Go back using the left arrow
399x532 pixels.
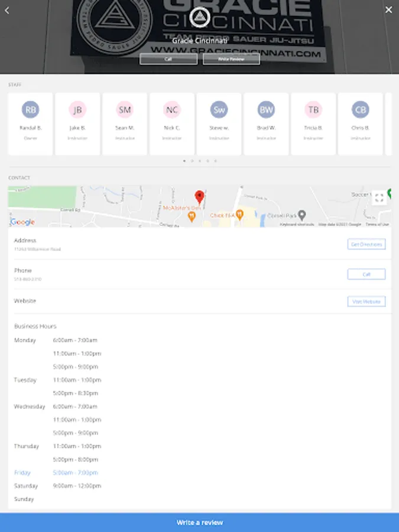(7, 10)
